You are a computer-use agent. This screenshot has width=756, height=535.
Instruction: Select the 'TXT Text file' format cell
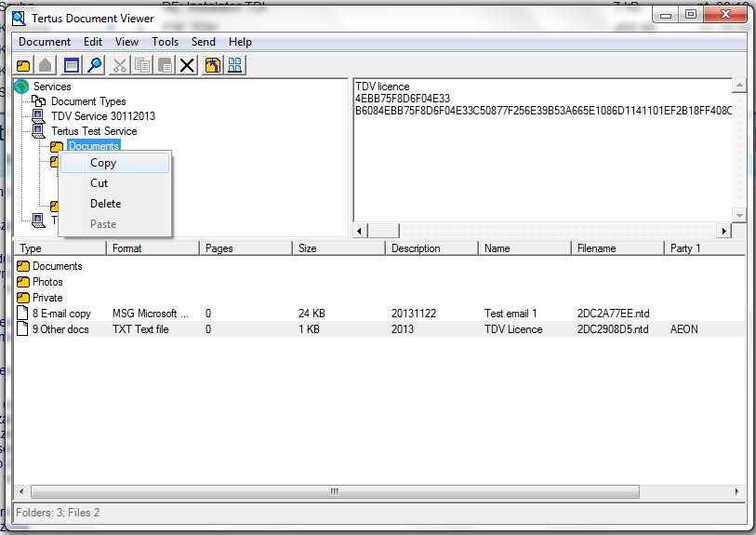[x=140, y=329]
